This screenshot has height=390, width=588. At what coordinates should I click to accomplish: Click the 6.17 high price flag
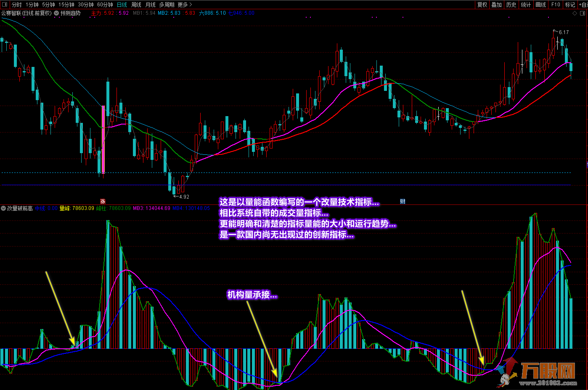pos(562,32)
